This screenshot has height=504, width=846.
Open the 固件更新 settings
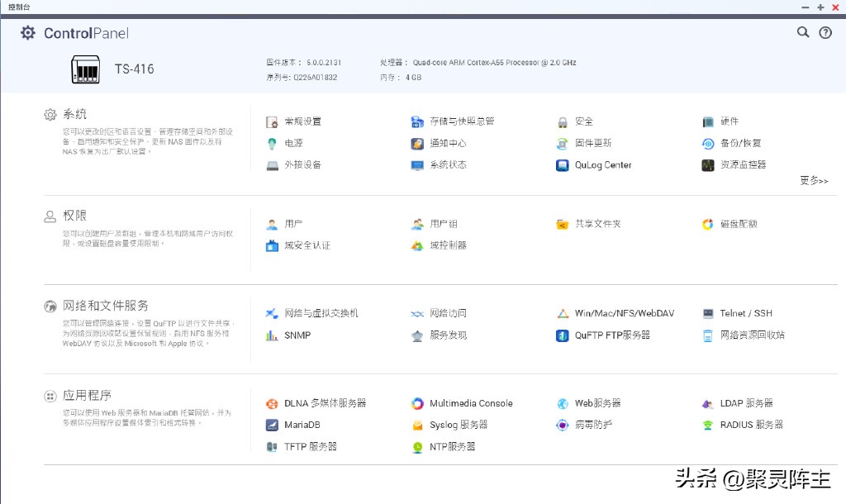coord(592,143)
